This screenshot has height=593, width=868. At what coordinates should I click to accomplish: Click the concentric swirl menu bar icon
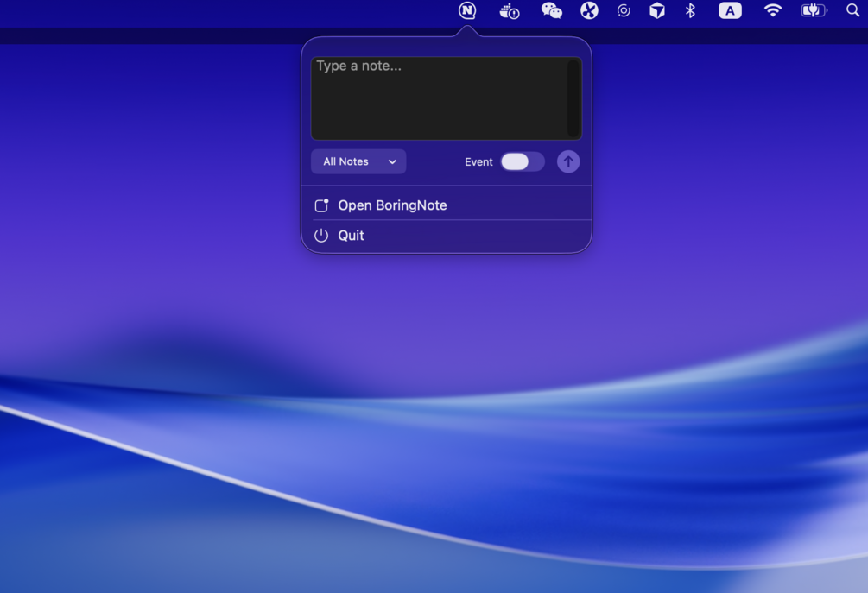[x=624, y=10]
